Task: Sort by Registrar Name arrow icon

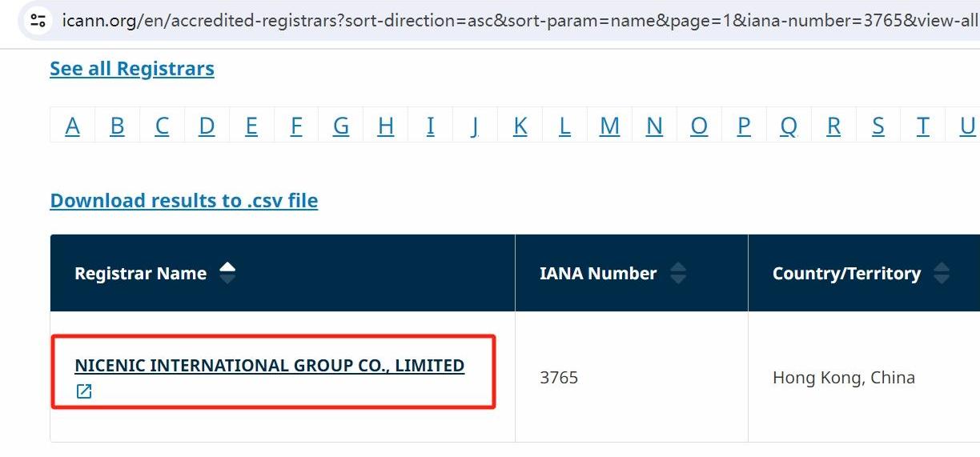Action: pos(227,273)
